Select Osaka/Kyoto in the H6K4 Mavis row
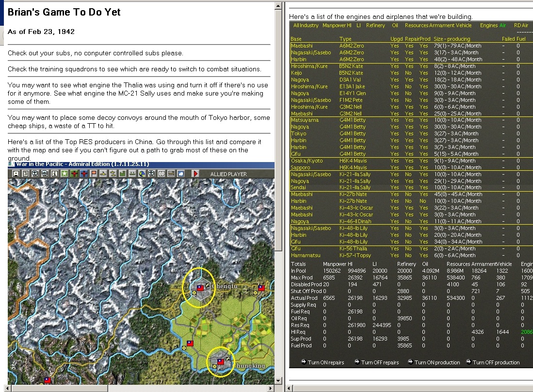The width and height of the screenshot is (533, 392). pos(307,161)
